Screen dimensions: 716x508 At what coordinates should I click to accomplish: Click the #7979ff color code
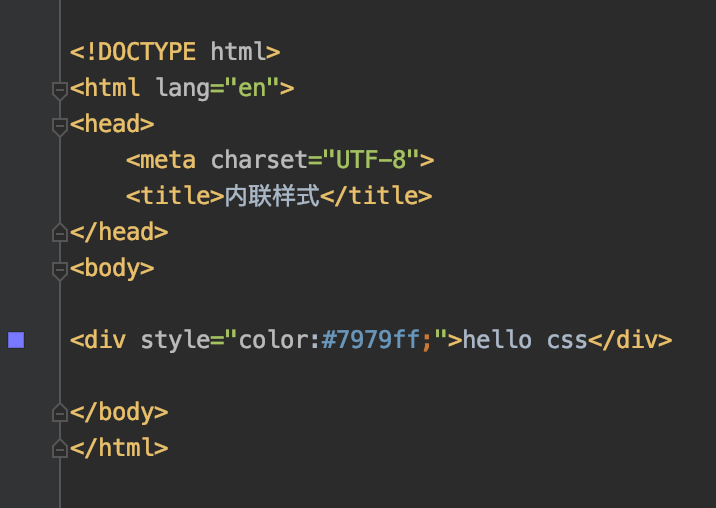(x=371, y=340)
